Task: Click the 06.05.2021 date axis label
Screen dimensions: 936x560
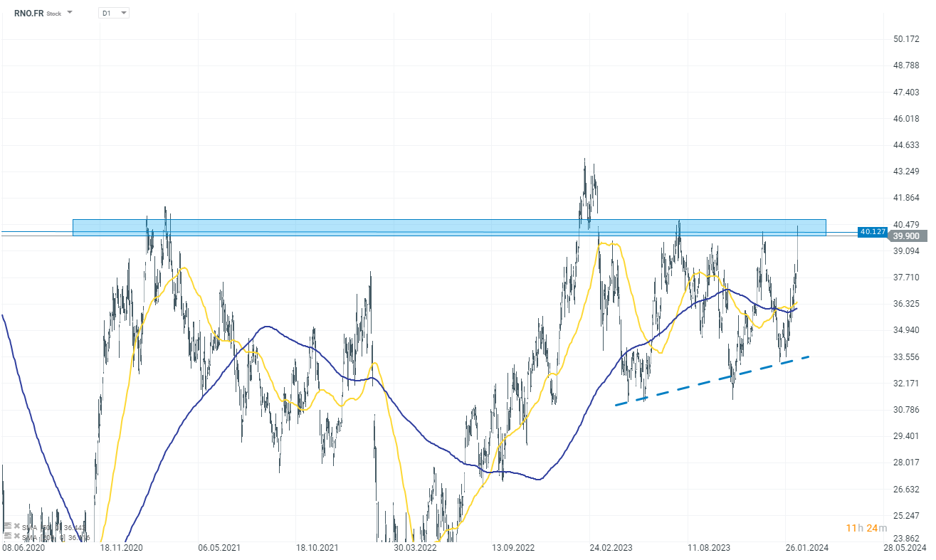Action: pyautogui.click(x=219, y=548)
